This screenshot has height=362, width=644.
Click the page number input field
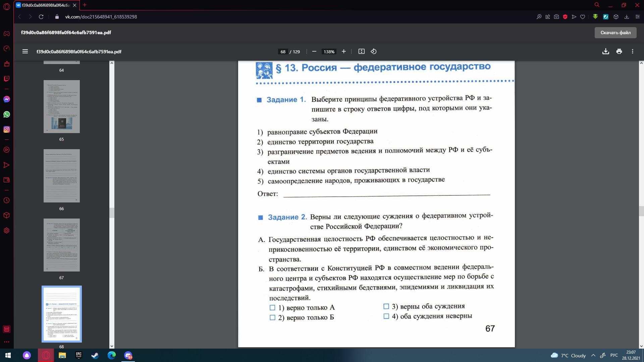click(283, 52)
